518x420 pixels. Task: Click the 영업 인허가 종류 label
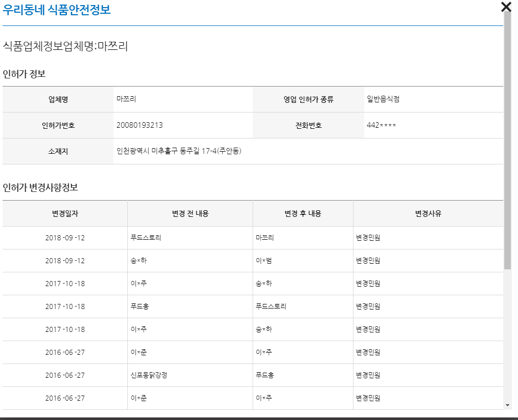pos(309,99)
